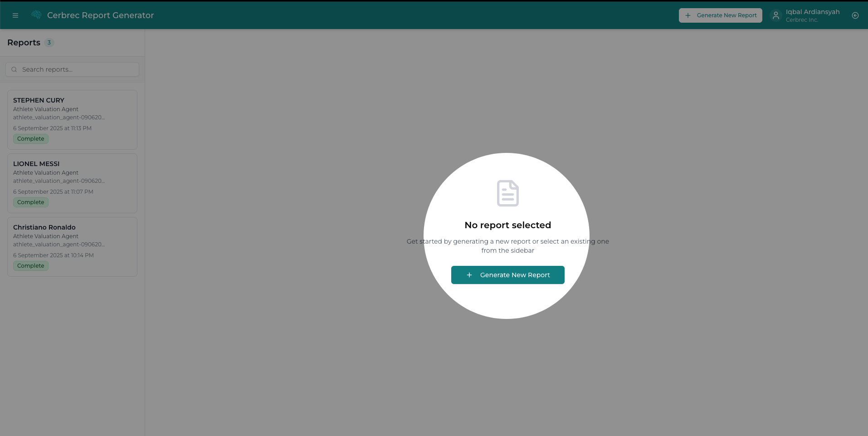
Task: Click Generate New Report in the header
Action: [x=721, y=15]
